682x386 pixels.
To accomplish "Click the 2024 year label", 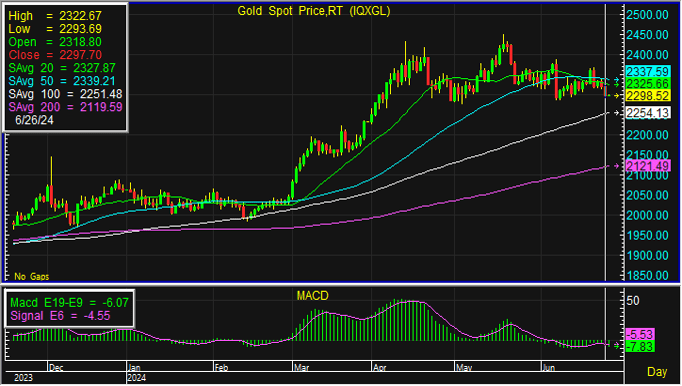I will point(137,378).
